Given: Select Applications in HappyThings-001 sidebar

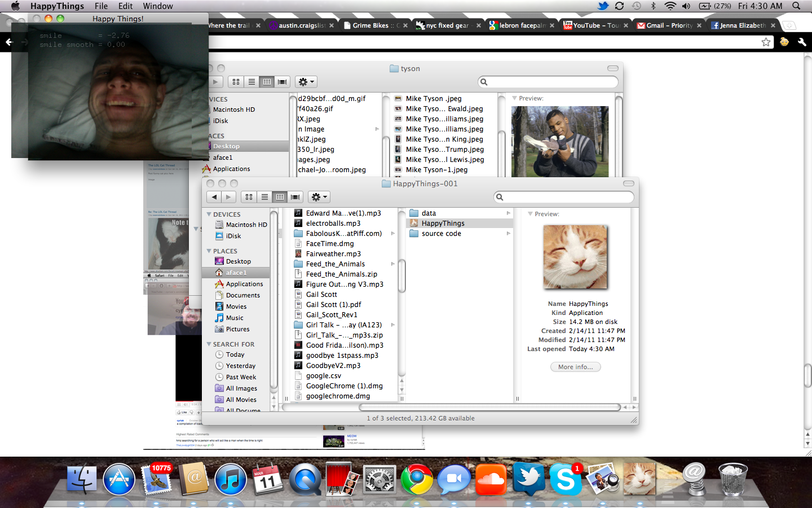Looking at the screenshot, I should pyautogui.click(x=244, y=284).
